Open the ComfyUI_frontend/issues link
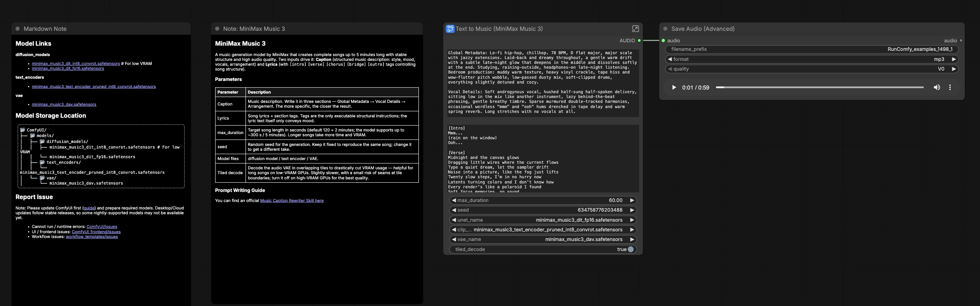 click(x=96, y=232)
